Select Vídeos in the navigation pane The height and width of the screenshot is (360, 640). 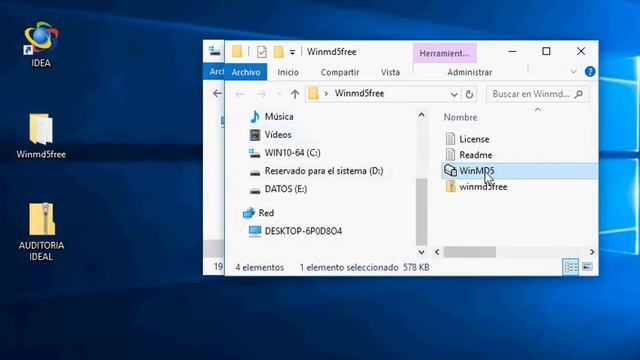pyautogui.click(x=278, y=135)
